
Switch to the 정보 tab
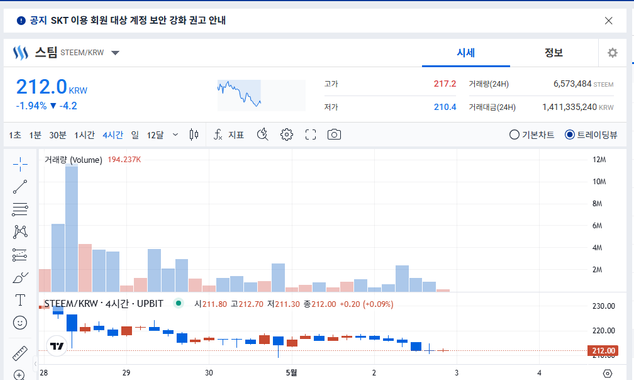[554, 53]
